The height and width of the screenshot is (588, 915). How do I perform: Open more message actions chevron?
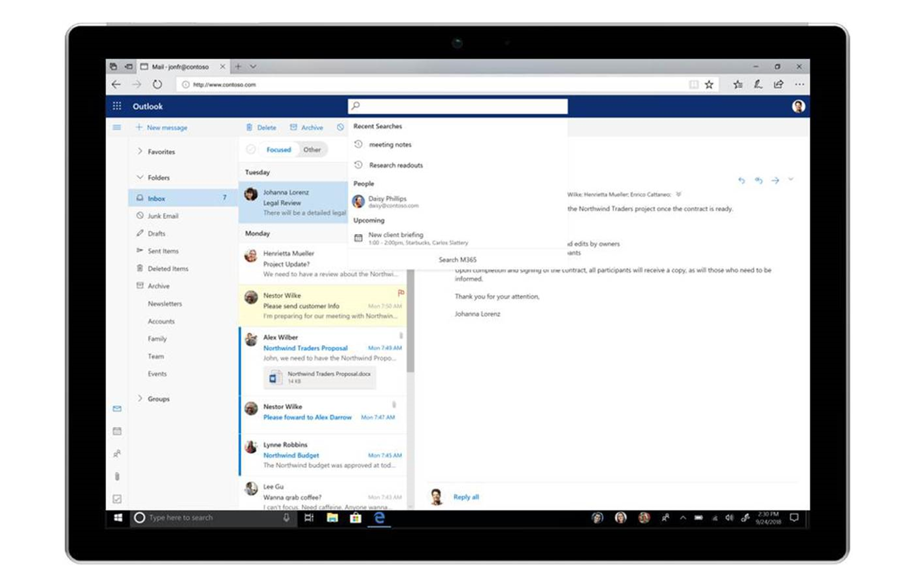click(x=791, y=179)
